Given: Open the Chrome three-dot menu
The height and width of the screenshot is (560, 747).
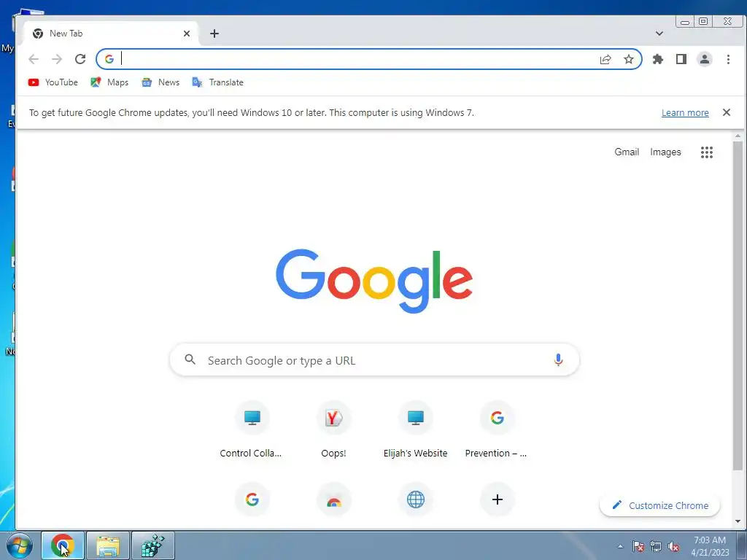Looking at the screenshot, I should click(728, 59).
